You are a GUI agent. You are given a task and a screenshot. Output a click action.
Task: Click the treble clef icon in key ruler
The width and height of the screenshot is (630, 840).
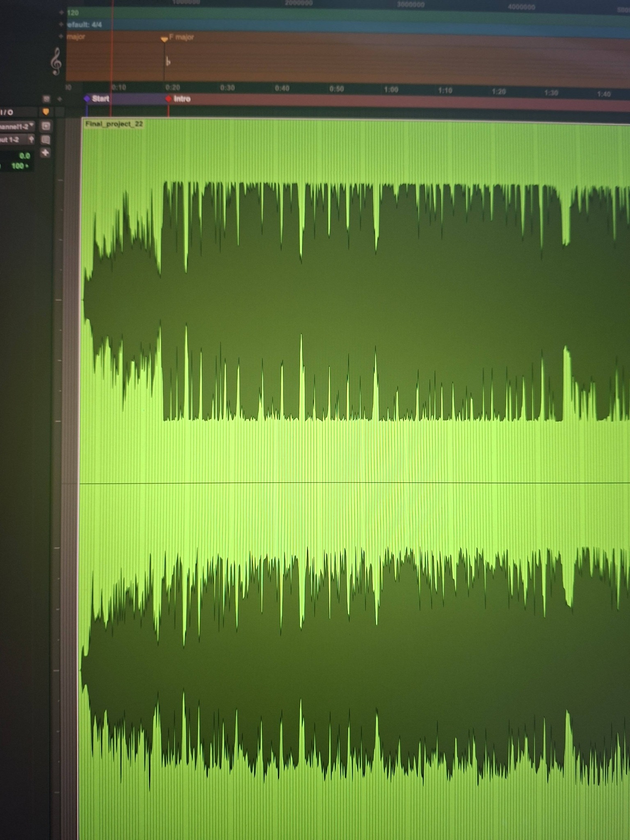(56, 62)
